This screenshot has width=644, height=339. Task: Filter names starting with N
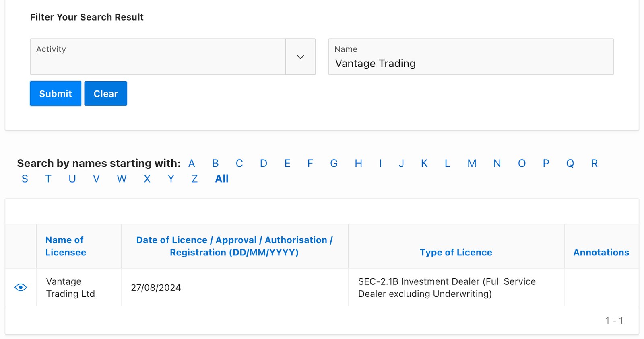(x=497, y=163)
